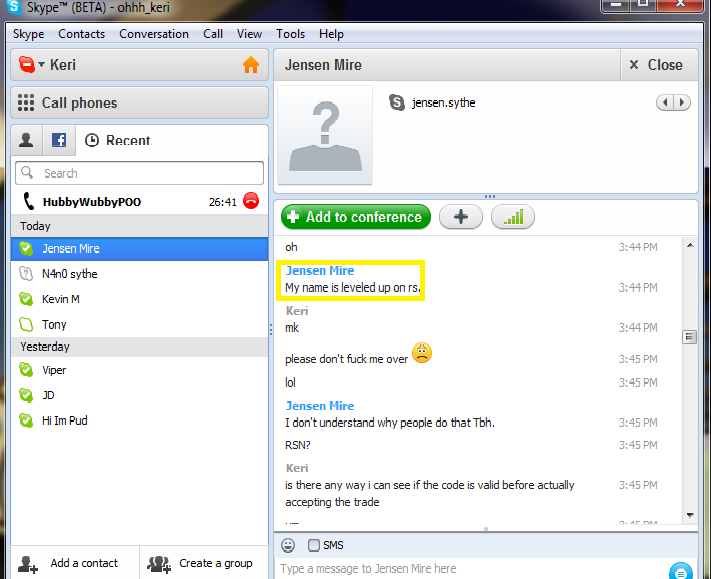The height and width of the screenshot is (579, 711).
Task: Open the Call menu
Action: 213,34
